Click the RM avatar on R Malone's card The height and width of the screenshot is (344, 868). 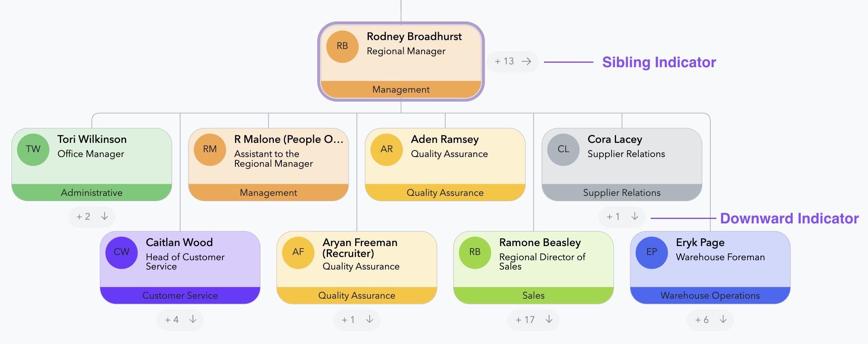[x=210, y=149]
